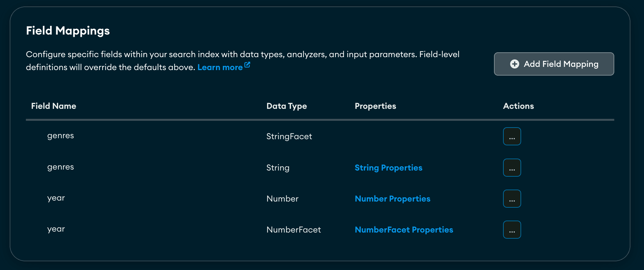The image size is (644, 270).
Task: Click the Properties column header
Action: (375, 106)
